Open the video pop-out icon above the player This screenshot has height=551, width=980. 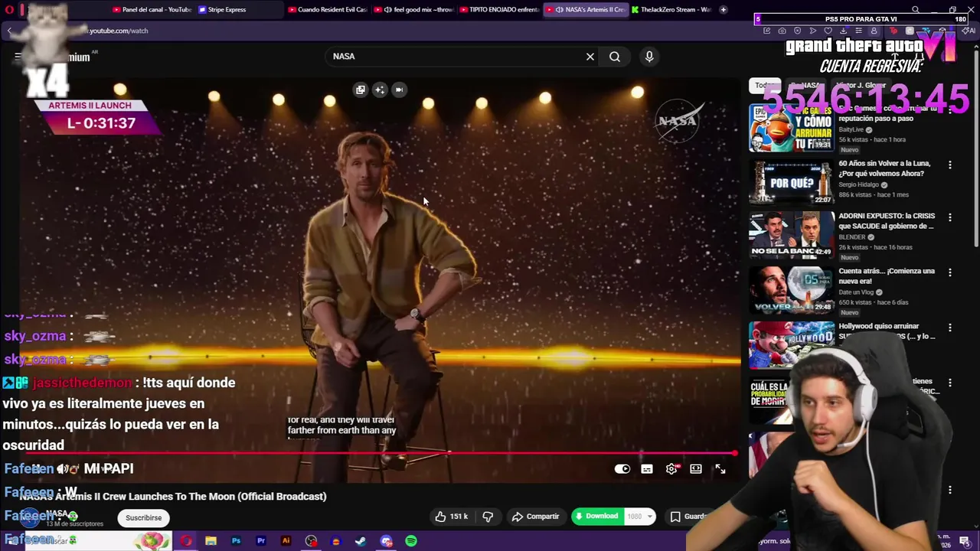[361, 90]
